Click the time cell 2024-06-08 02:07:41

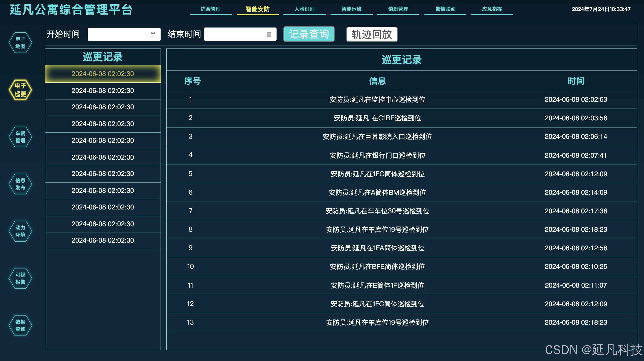[576, 155]
